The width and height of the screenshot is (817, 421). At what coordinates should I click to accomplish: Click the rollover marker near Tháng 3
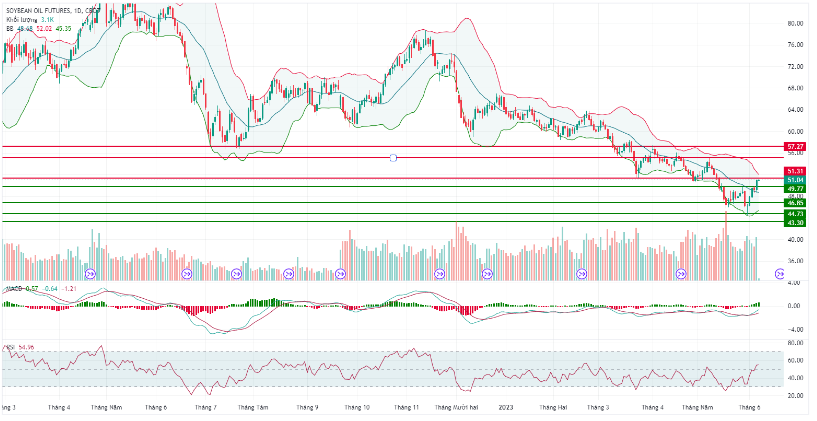tap(584, 273)
